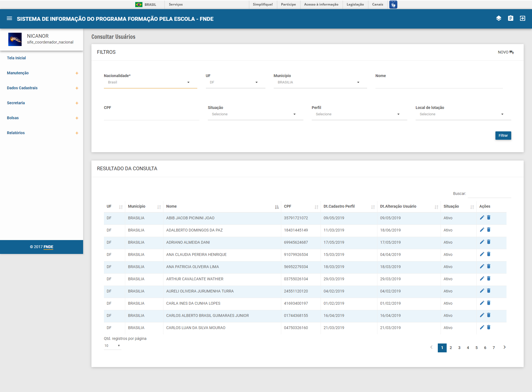Delete user ADALBERTO DOMINGOS DA PAZ

pyautogui.click(x=489, y=230)
